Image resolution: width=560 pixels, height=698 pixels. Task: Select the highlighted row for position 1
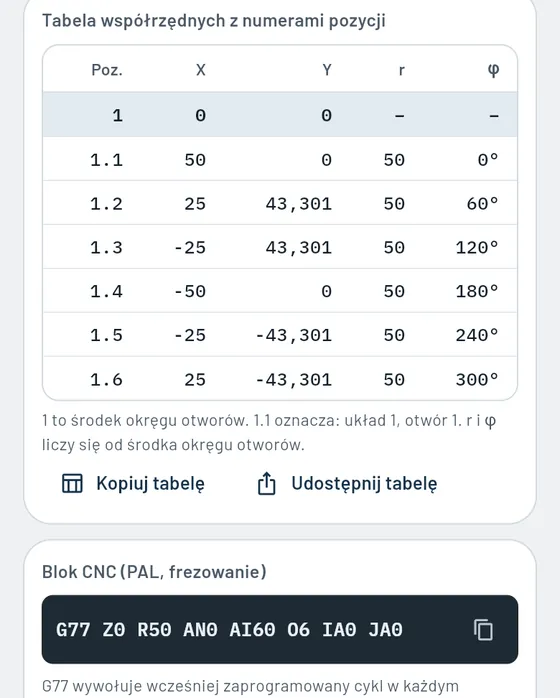(x=280, y=115)
